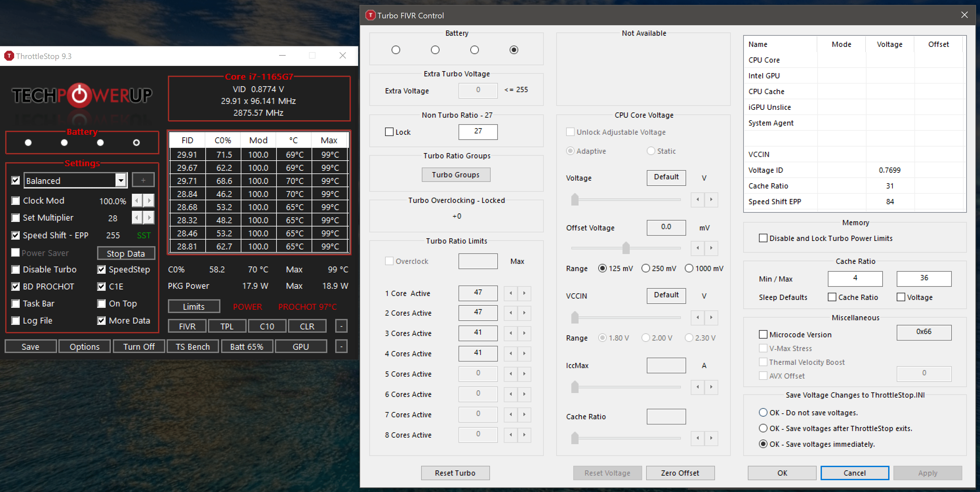The width and height of the screenshot is (980, 492).
Task: Raise the 2 Cores Active ratio with right arrow
Action: click(525, 313)
